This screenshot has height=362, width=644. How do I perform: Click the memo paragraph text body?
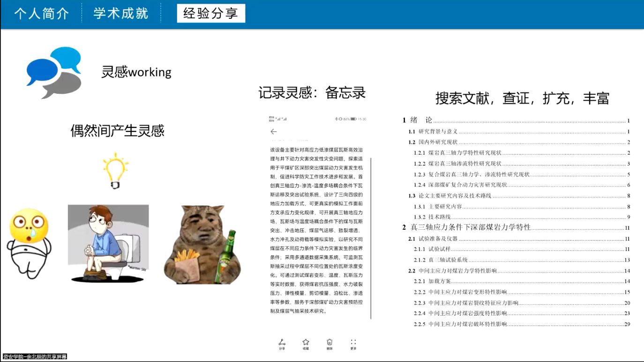pyautogui.click(x=317, y=230)
